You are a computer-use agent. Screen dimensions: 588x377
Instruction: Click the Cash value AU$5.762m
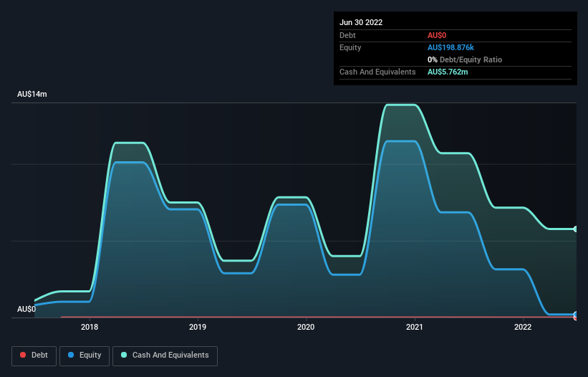tap(448, 72)
